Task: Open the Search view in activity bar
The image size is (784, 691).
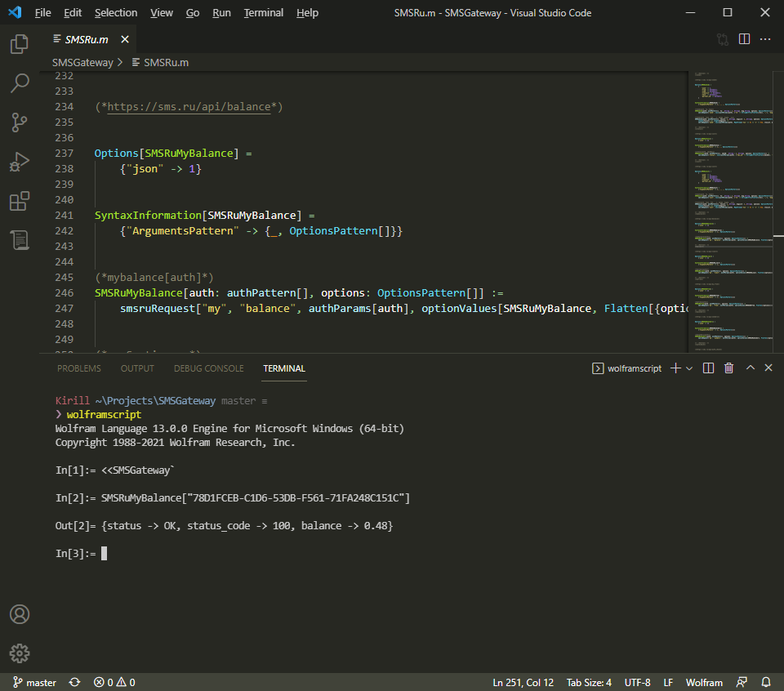Action: (20, 83)
